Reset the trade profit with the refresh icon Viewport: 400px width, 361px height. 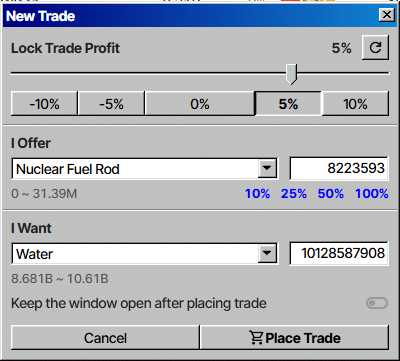coord(375,48)
